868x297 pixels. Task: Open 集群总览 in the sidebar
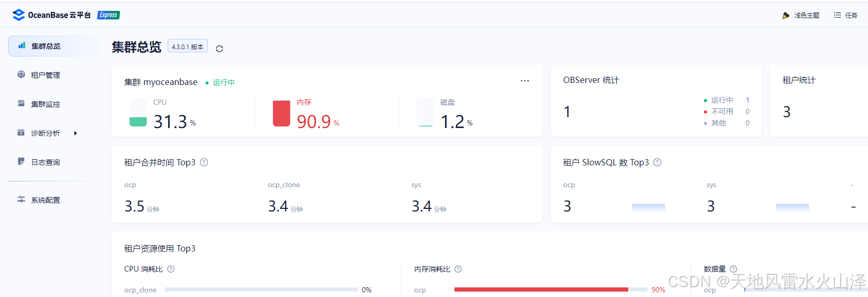point(53,46)
